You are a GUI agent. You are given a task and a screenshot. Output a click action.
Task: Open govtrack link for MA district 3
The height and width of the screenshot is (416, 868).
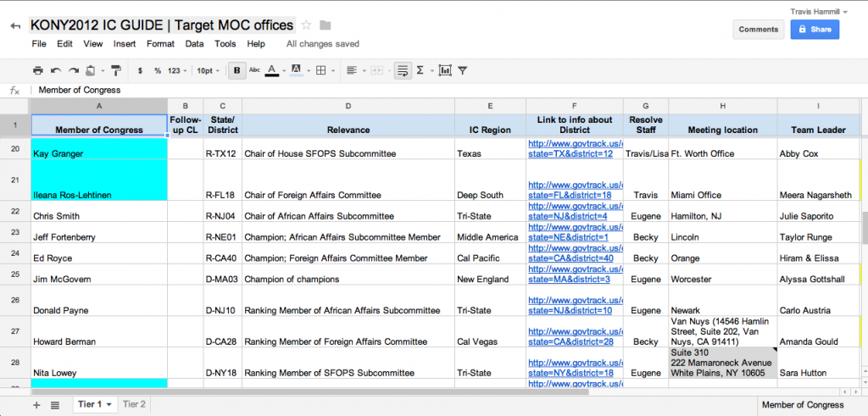(576, 274)
